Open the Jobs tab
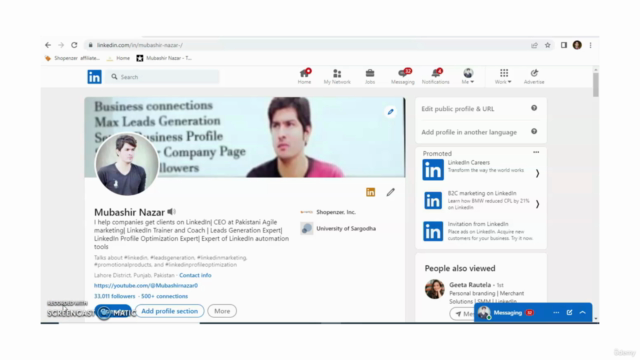Screen dimensions: 640x360 (x=370, y=76)
